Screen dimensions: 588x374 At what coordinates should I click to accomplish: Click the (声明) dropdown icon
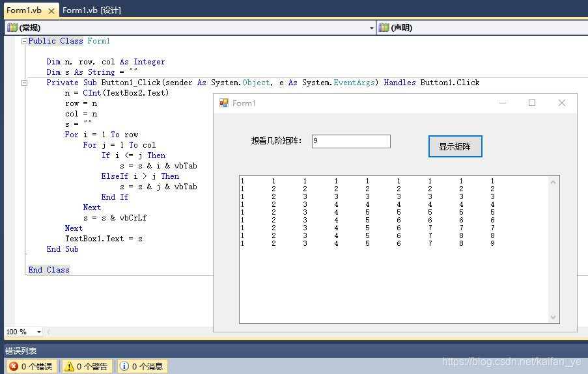click(x=384, y=27)
